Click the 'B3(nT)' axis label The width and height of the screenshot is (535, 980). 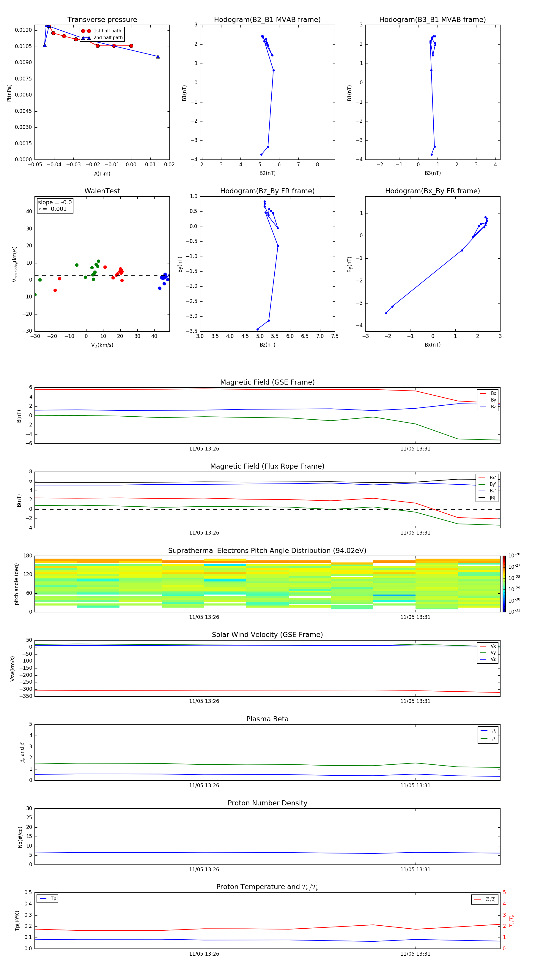[x=432, y=173]
